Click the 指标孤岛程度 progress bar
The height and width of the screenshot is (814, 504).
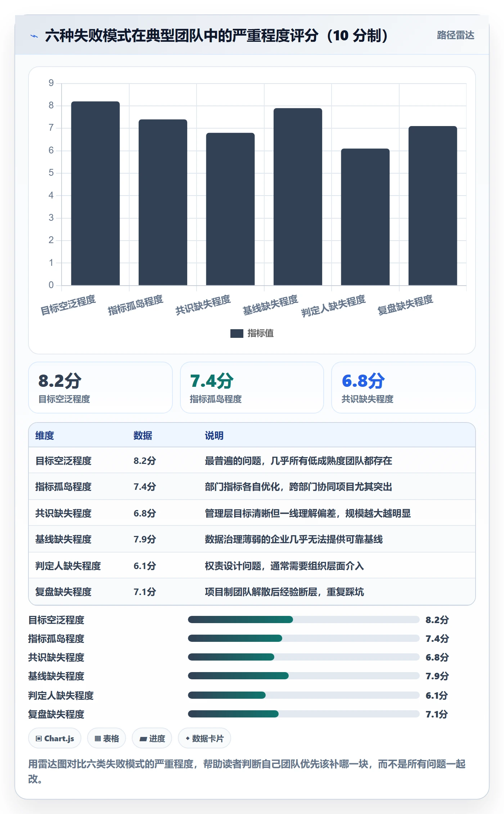(303, 638)
